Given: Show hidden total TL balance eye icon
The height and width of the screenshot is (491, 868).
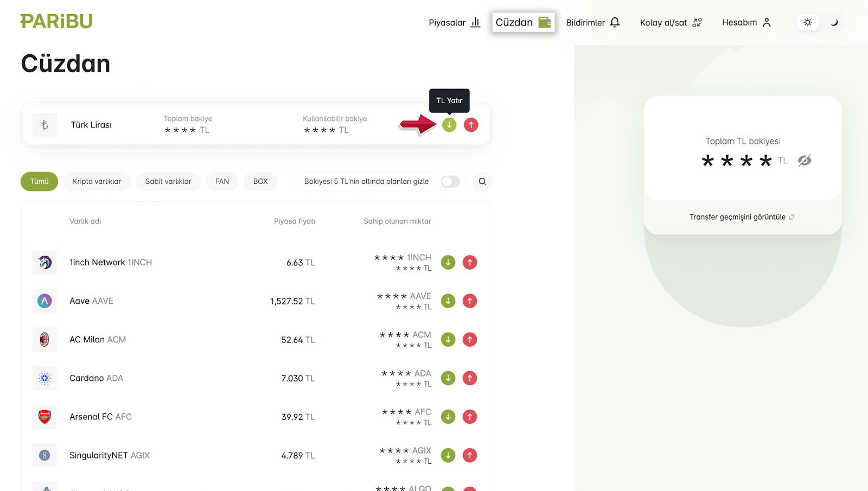Looking at the screenshot, I should [805, 160].
